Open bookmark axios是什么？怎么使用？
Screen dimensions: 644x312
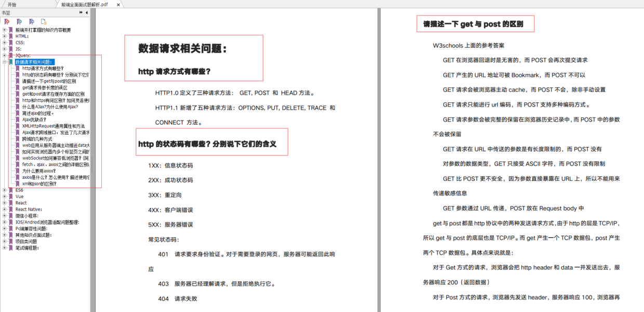(56, 177)
